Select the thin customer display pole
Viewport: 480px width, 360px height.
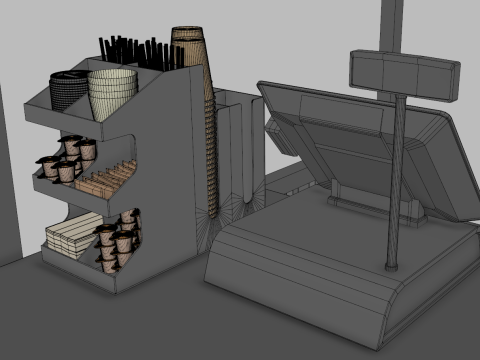click(396, 182)
